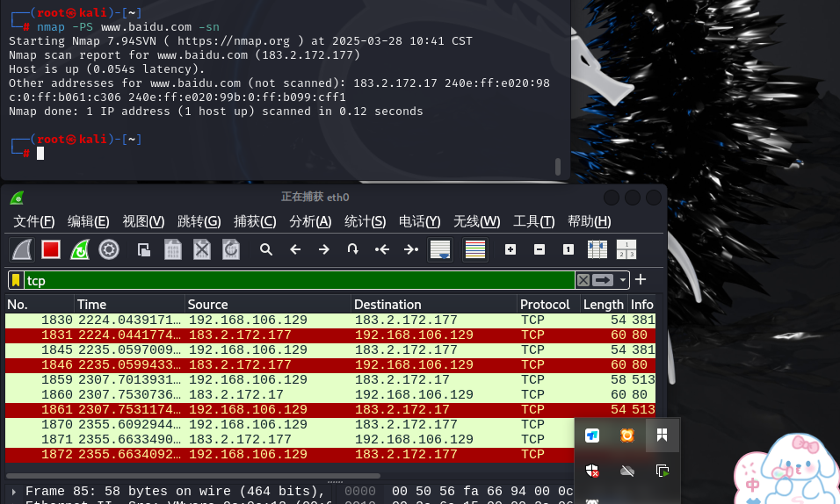840x504 pixels.
Task: Select packet number 1846
Action: pyautogui.click(x=330, y=364)
